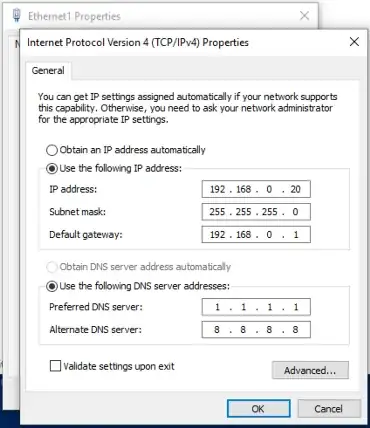
Task: Click the Default gateway input field
Action: 256,235
